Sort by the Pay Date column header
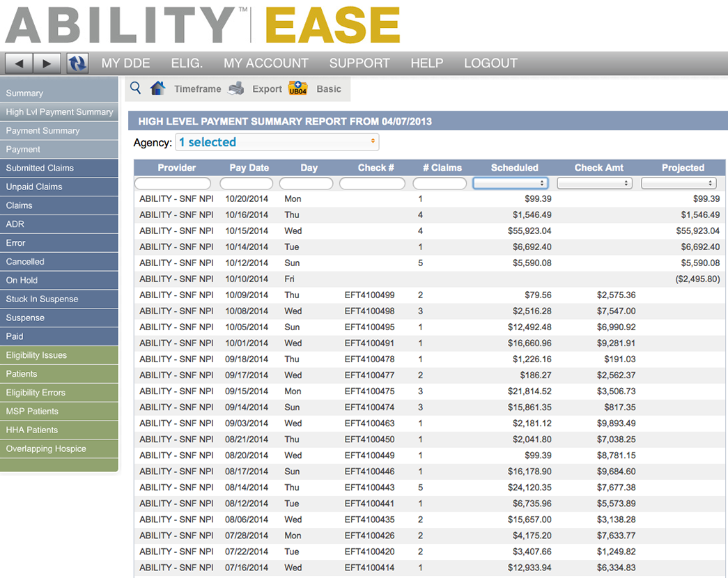The height and width of the screenshot is (578, 728). coord(249,168)
